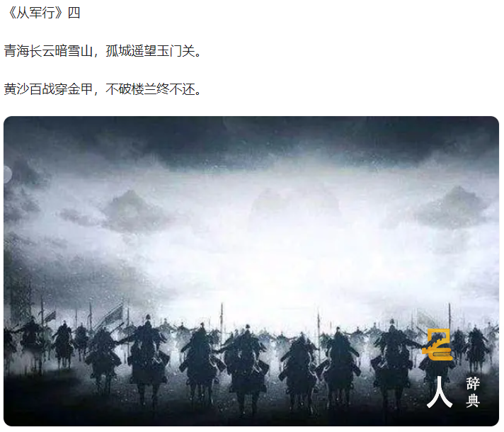This screenshot has height=432, width=504.
Task: Click the central horseman silhouette
Action: [x=246, y=362]
